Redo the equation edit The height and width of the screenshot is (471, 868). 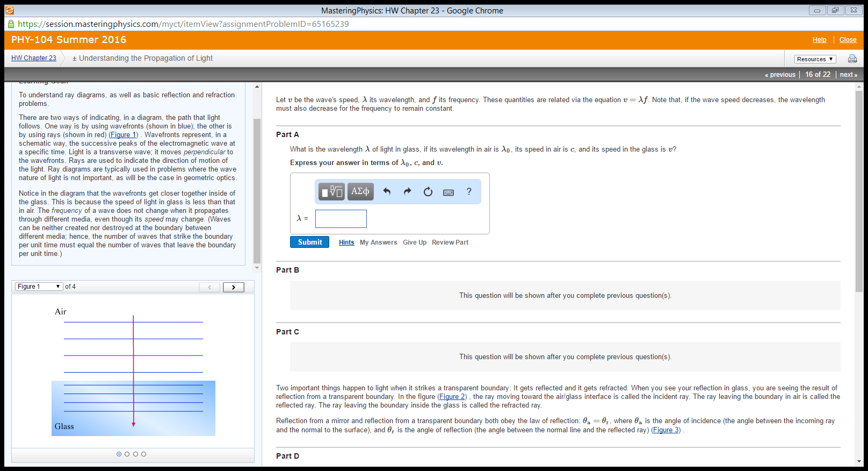coord(407,191)
